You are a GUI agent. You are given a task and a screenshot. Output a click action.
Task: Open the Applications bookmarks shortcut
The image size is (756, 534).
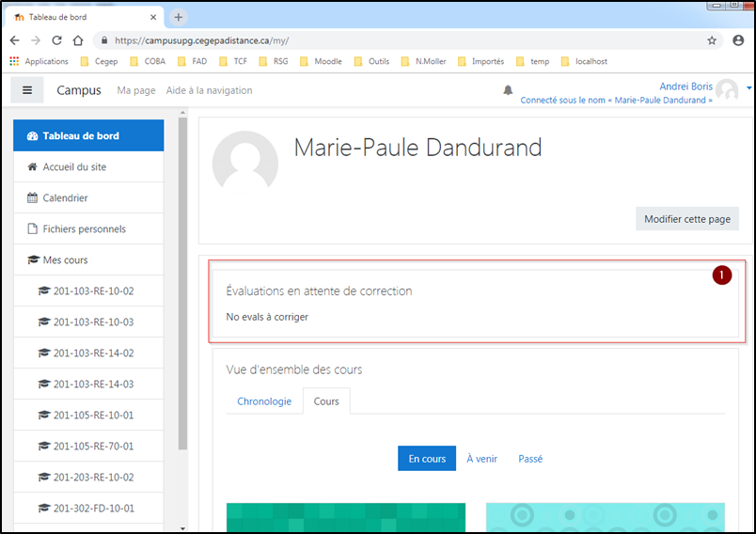(x=39, y=61)
